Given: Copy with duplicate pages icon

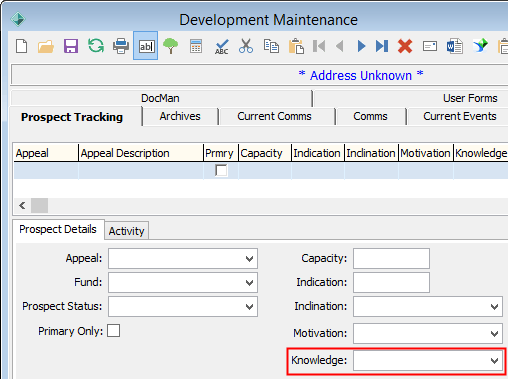Looking at the screenshot, I should click(271, 46).
